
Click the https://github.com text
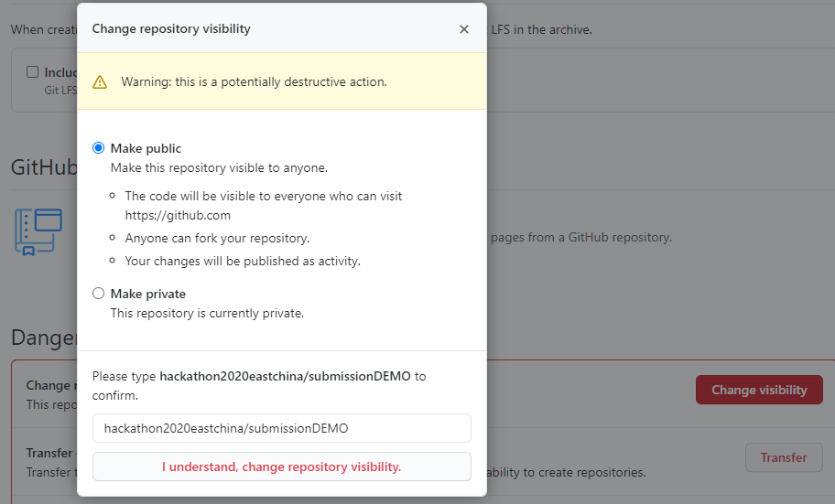pyautogui.click(x=178, y=216)
